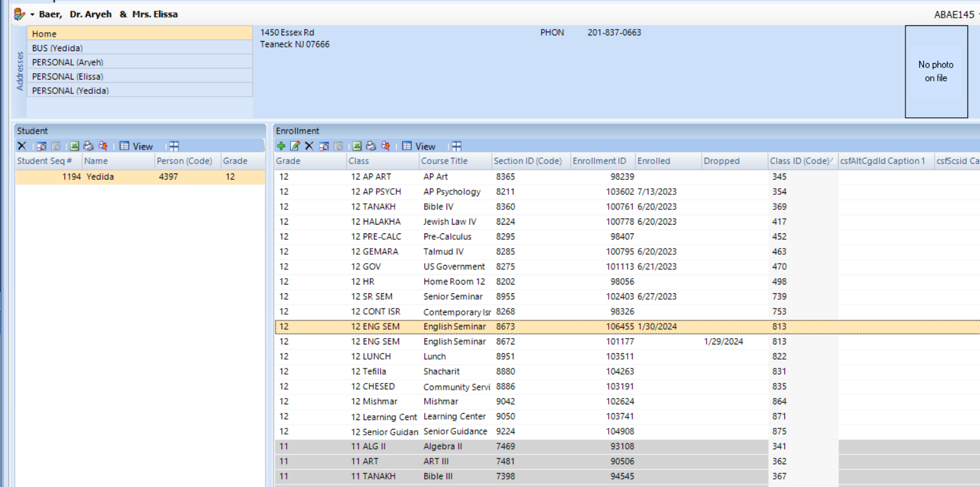This screenshot has height=487, width=980.
Task: Sort Student grid by Name header
Action: click(118, 161)
